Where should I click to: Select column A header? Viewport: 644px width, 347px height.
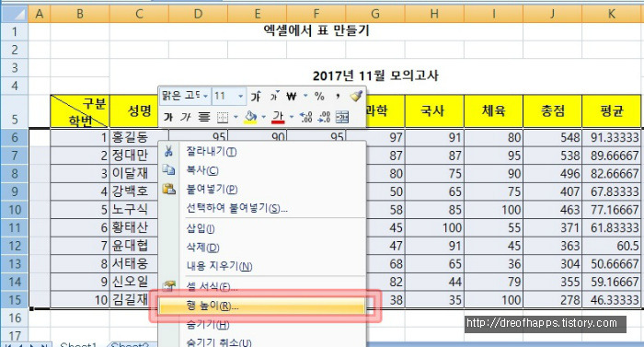(39, 14)
